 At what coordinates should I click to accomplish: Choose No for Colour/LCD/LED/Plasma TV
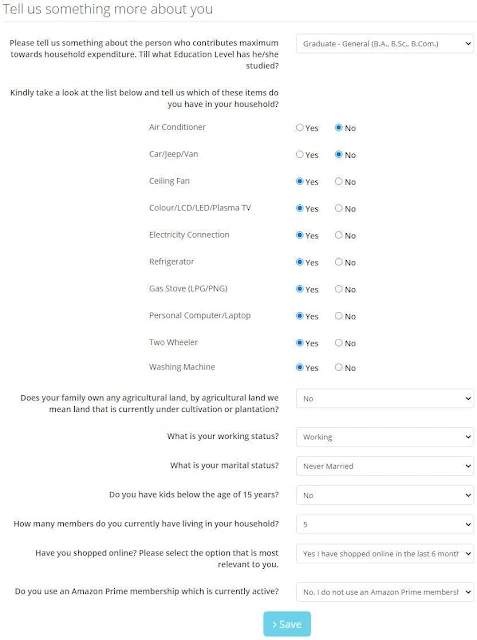[x=339, y=208]
